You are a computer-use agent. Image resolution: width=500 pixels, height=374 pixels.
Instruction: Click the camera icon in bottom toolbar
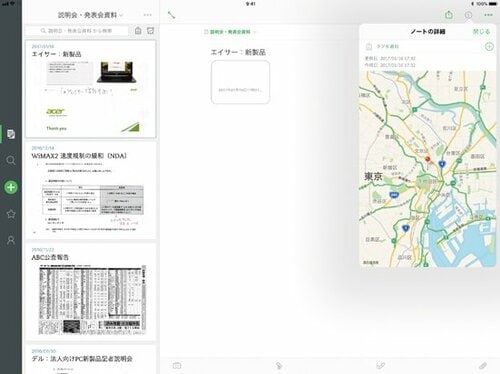tap(177, 366)
